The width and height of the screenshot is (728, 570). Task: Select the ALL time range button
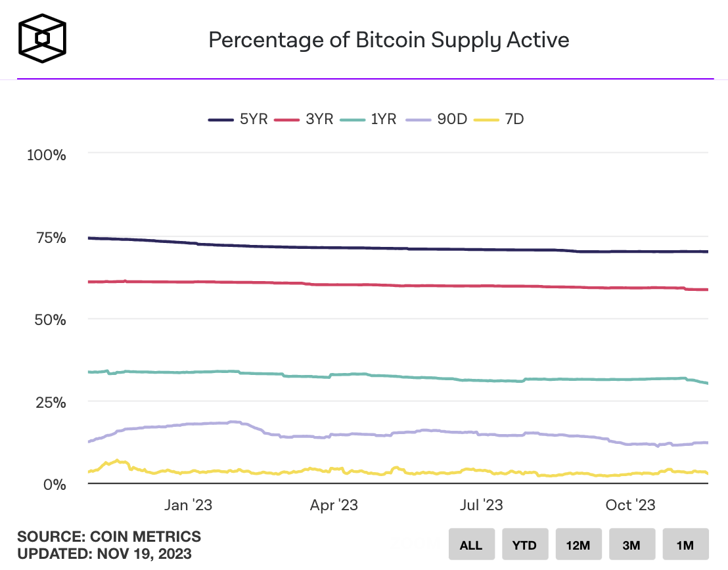click(x=470, y=545)
